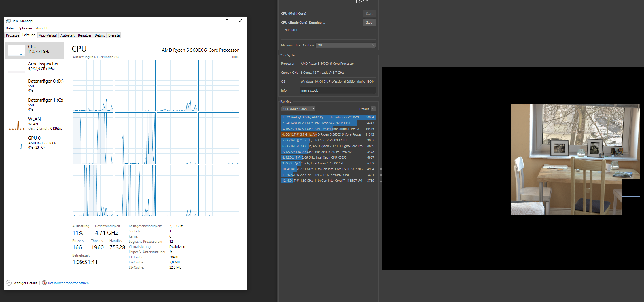
Task: Open the Optionen menu
Action: (25, 28)
